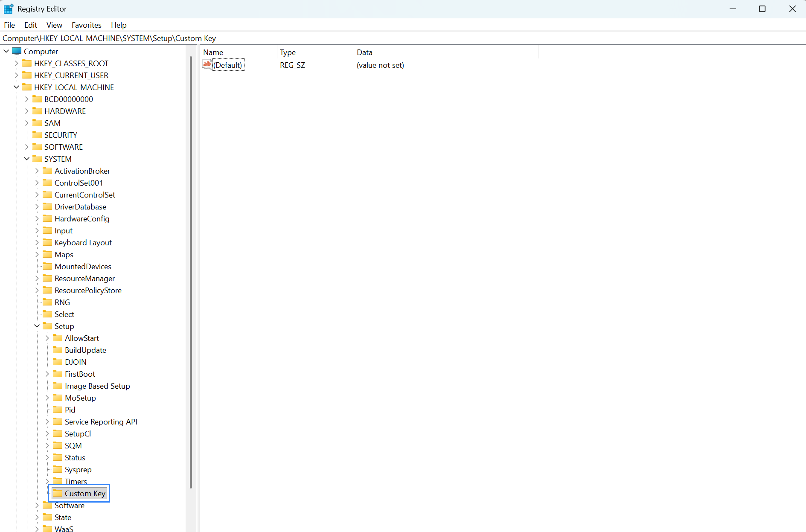The height and width of the screenshot is (532, 806).
Task: Expand the CurrentControlSet key
Action: point(37,195)
